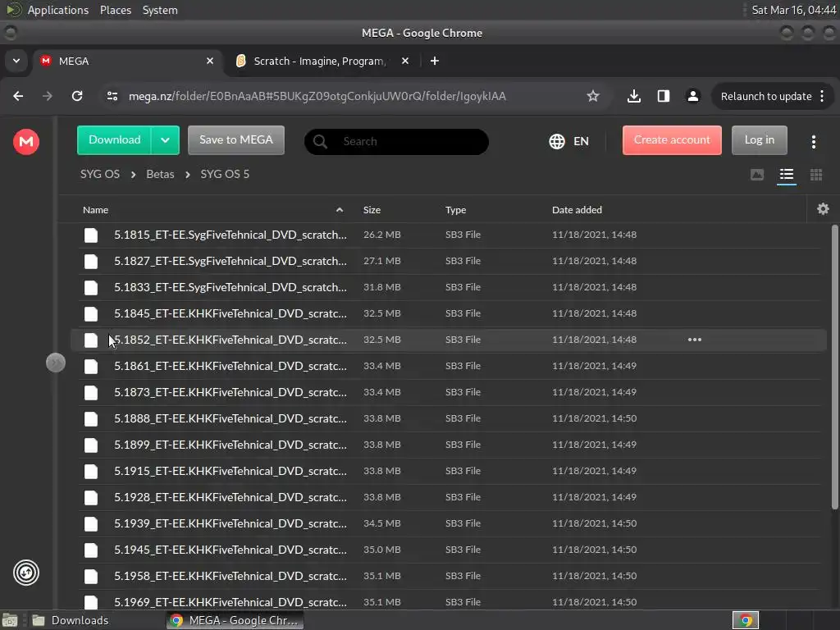This screenshot has width=840, height=630.
Task: Go back with browser back arrow
Action: [18, 97]
